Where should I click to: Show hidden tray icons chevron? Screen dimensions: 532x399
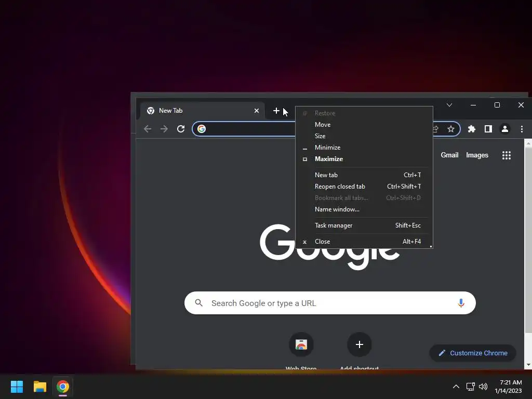pyautogui.click(x=456, y=387)
